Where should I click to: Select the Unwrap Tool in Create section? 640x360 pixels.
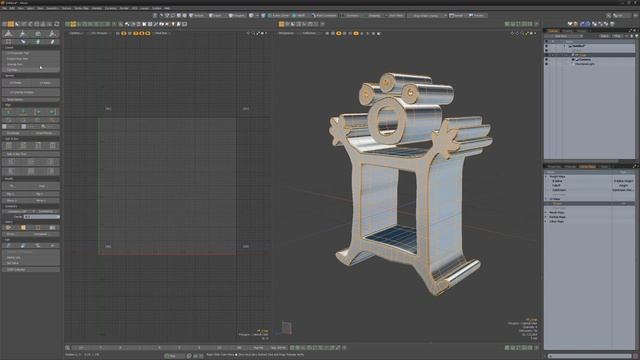pos(15,64)
